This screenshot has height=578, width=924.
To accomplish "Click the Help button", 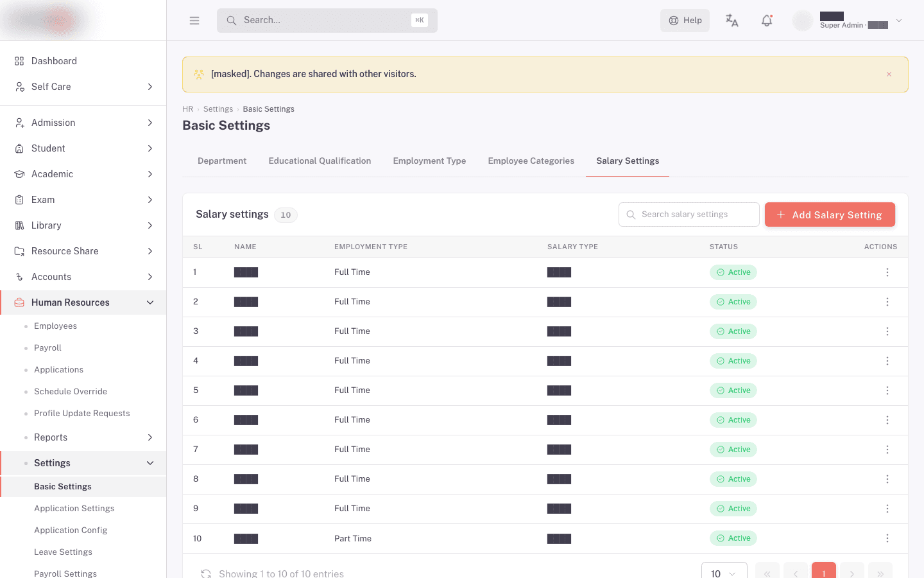I will tap(685, 21).
